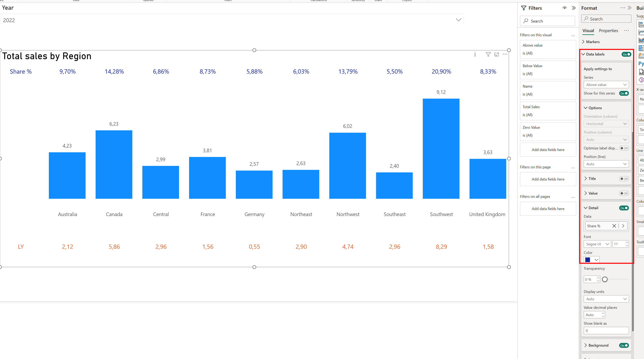
Task: Click the eye icon in the Filters header
Action: pyautogui.click(x=564, y=8)
